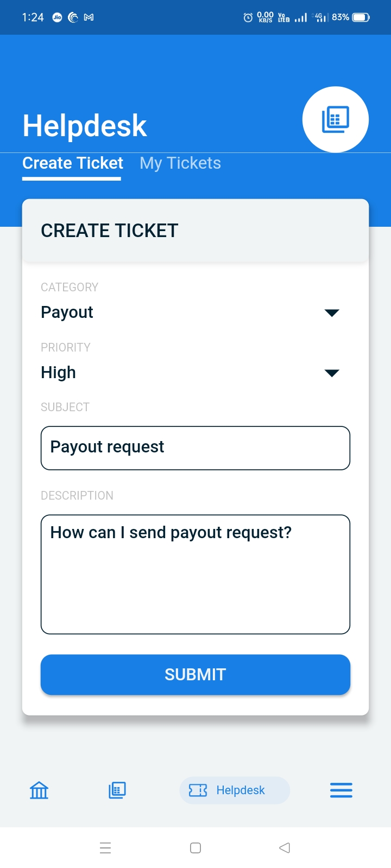Focus the Subject field containing Payout request
Viewport: 391px width, 868px height.
point(195,448)
